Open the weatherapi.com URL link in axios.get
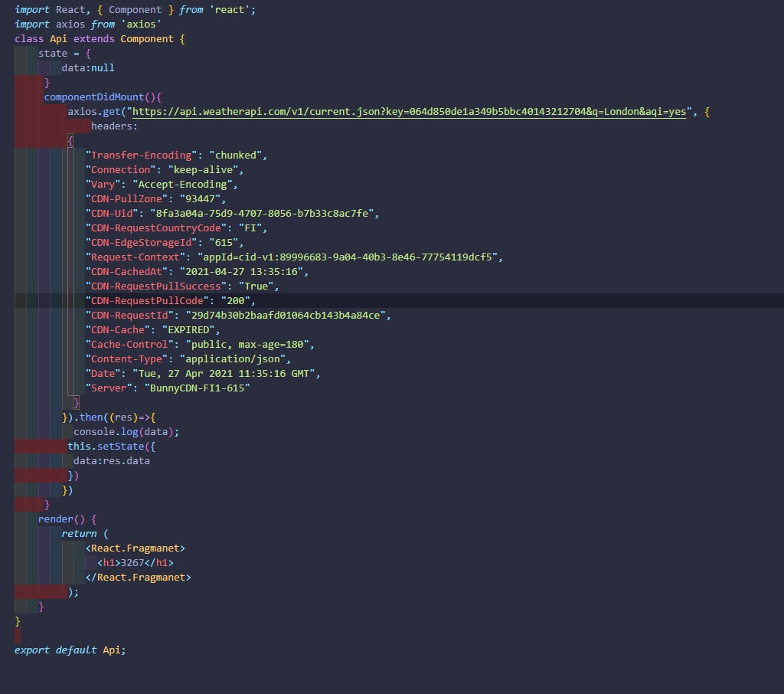The height and width of the screenshot is (694, 784). tap(409, 112)
